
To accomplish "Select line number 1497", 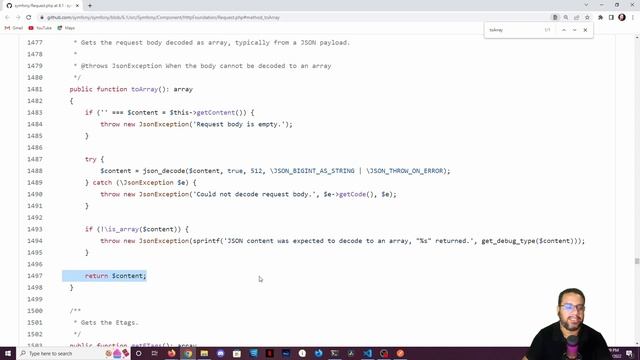I will click(x=35, y=276).
